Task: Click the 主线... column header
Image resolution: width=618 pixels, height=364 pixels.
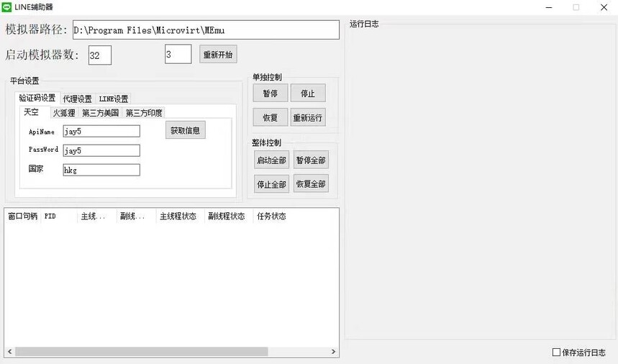Action: [x=97, y=216]
